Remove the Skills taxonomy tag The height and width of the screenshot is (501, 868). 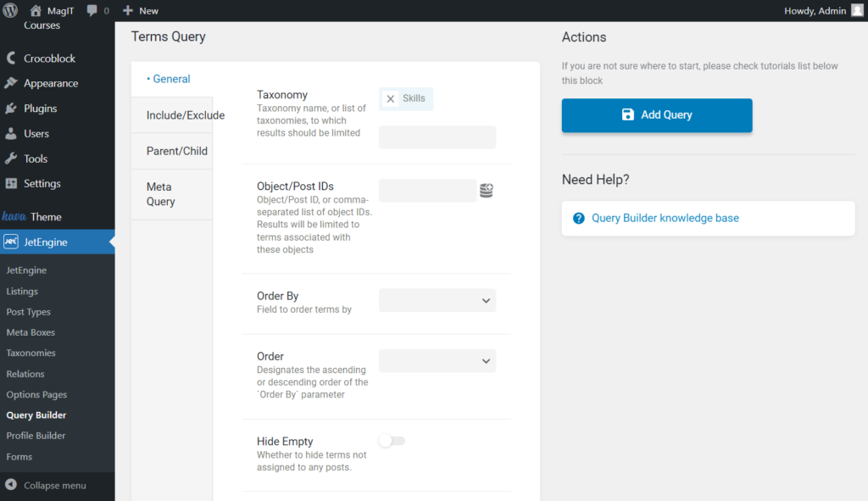click(390, 98)
